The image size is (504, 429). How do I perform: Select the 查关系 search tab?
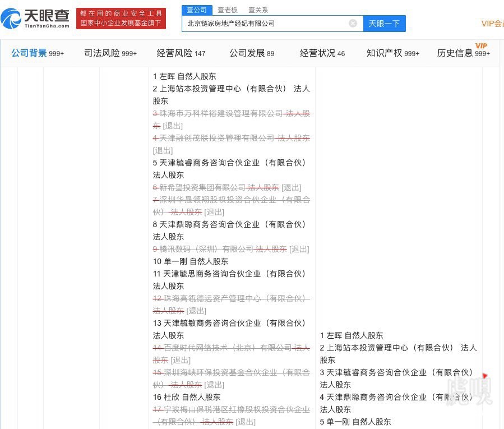[x=258, y=10]
